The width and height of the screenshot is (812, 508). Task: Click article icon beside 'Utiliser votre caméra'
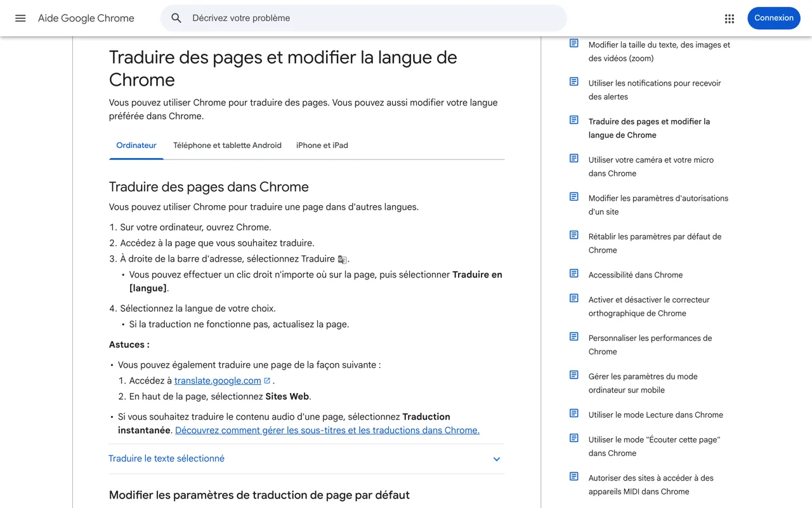(x=574, y=158)
